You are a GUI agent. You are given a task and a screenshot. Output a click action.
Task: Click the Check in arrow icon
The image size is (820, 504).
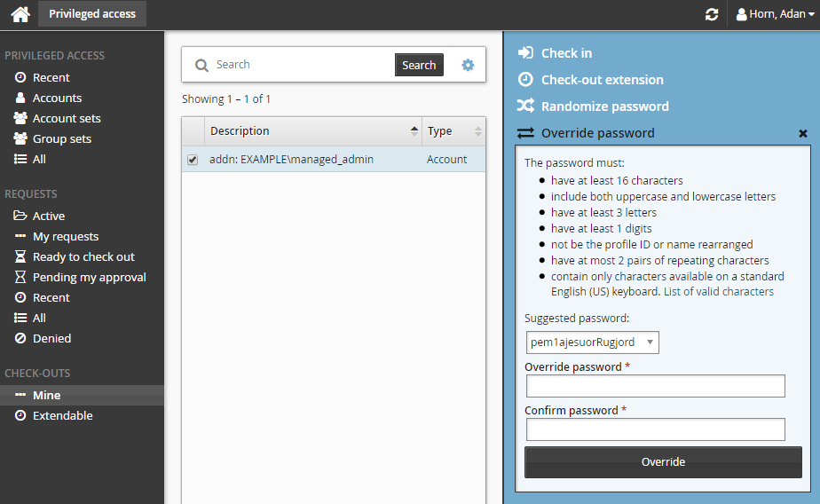pyautogui.click(x=525, y=53)
